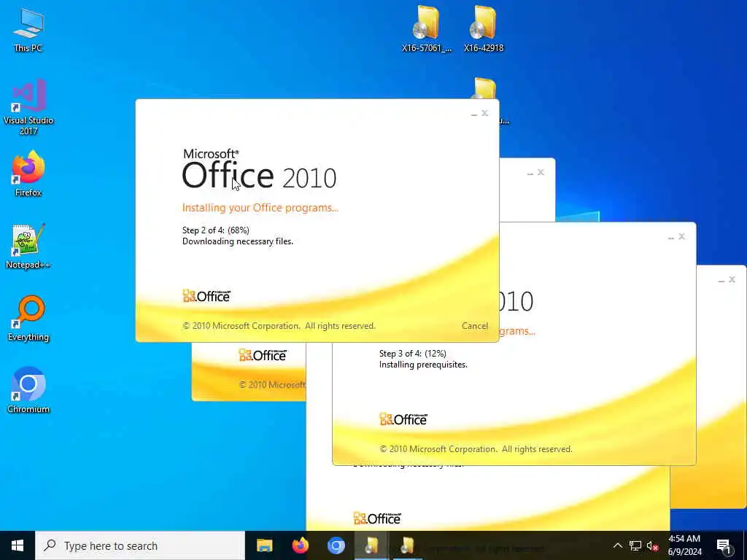Screen dimensions: 747x560
Task: Select X16-42918 disc folder on desktop
Action: pyautogui.click(x=484, y=28)
